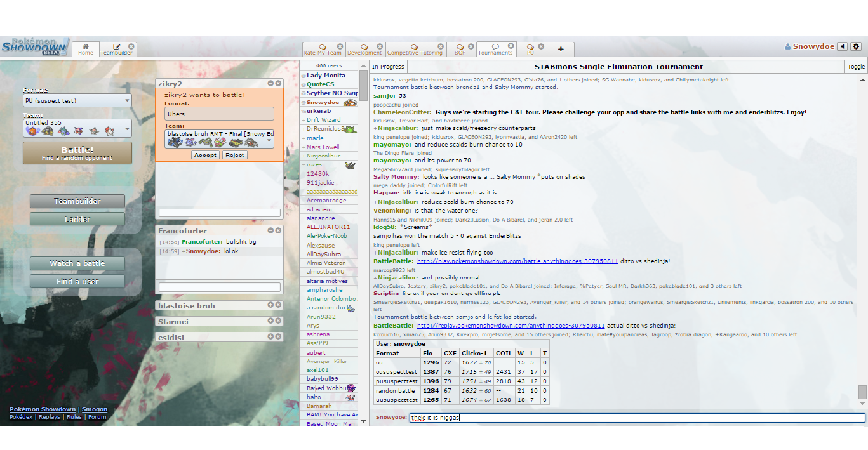
Task: Focus the Tournaments chat message input box
Action: coord(637,418)
